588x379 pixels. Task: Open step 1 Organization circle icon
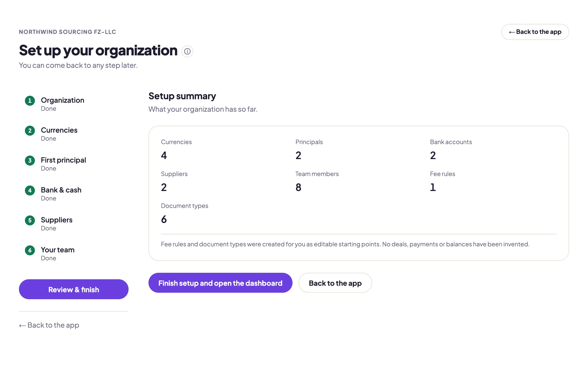[30, 101]
